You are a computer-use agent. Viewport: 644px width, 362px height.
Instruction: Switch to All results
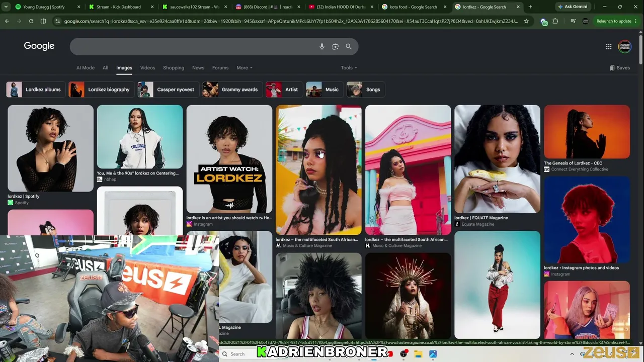[105, 68]
